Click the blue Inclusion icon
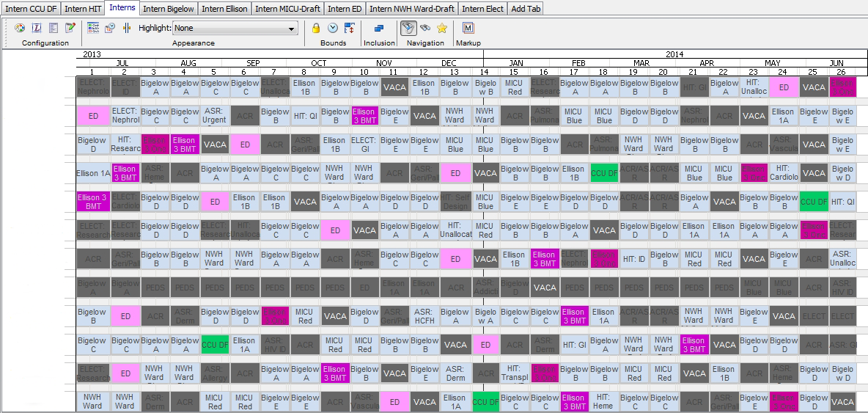 [x=379, y=28]
